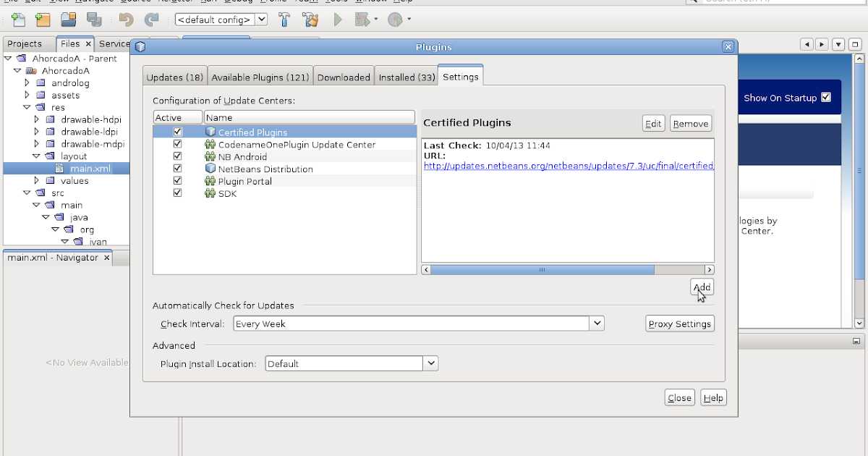
Task: Select main.xml in the project tree
Action: pyautogui.click(x=92, y=168)
